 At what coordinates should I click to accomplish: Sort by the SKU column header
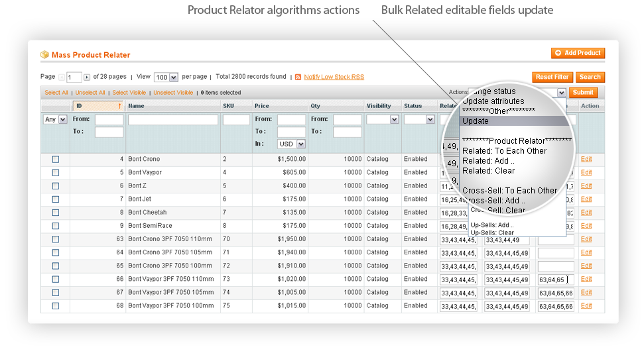pos(228,106)
